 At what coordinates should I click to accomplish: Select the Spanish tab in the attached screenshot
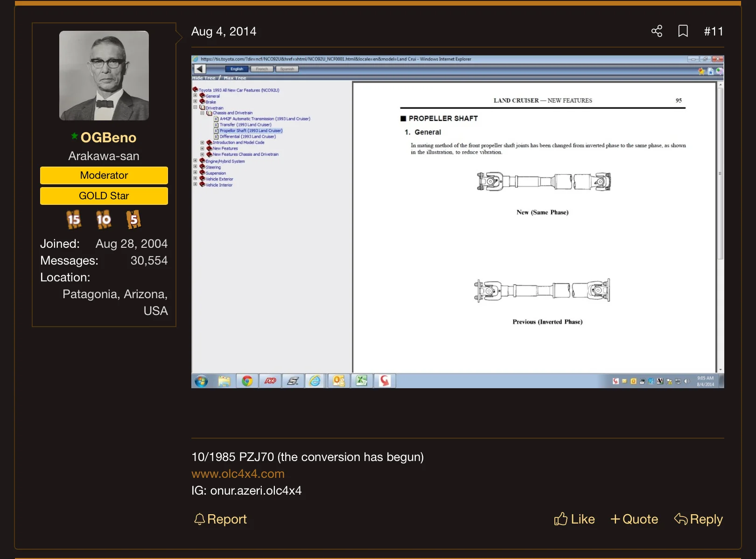(x=287, y=69)
